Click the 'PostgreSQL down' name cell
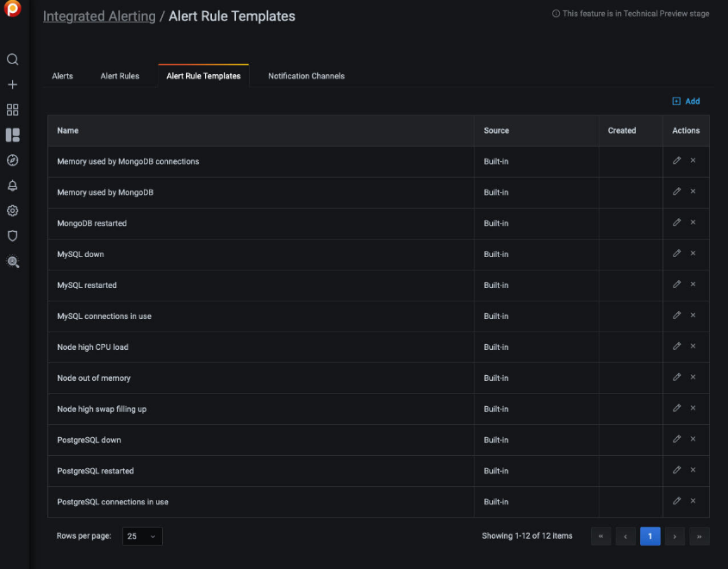 260,440
